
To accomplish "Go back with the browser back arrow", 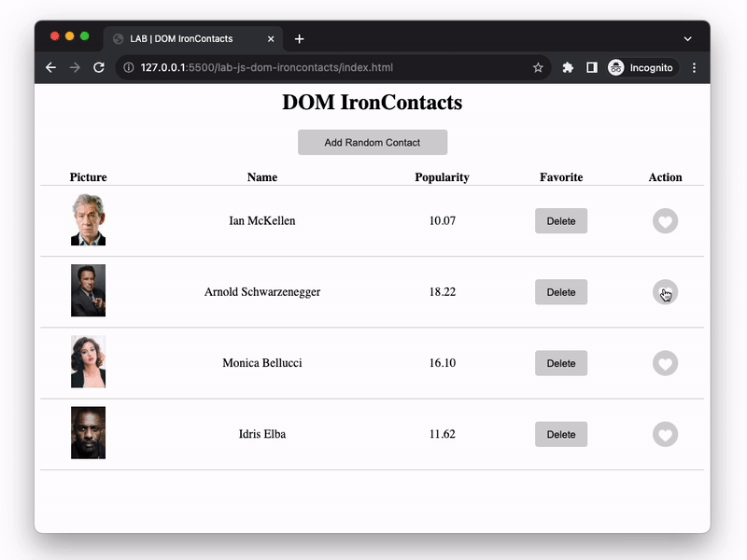I will pyautogui.click(x=51, y=68).
